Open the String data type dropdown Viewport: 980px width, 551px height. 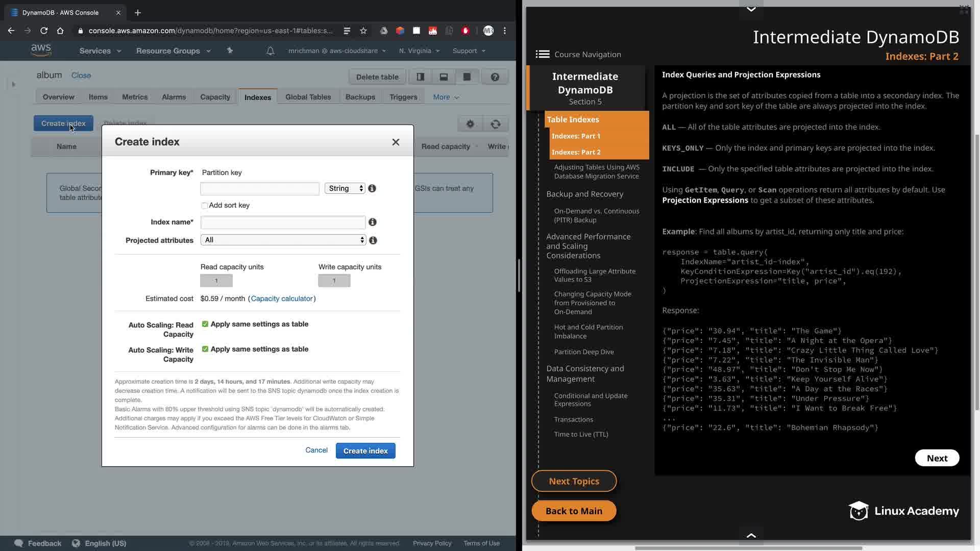tap(345, 188)
